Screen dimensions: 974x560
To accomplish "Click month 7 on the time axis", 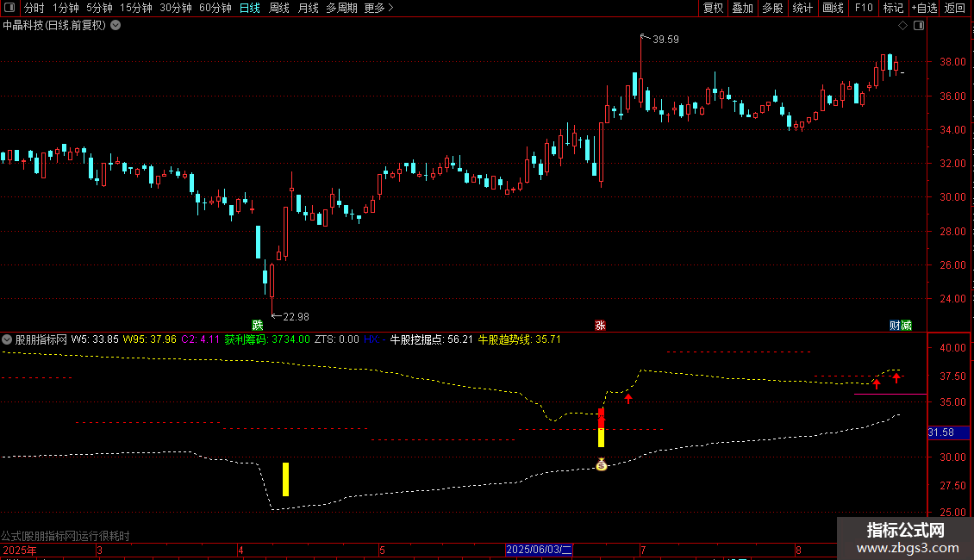I will pyautogui.click(x=643, y=550).
